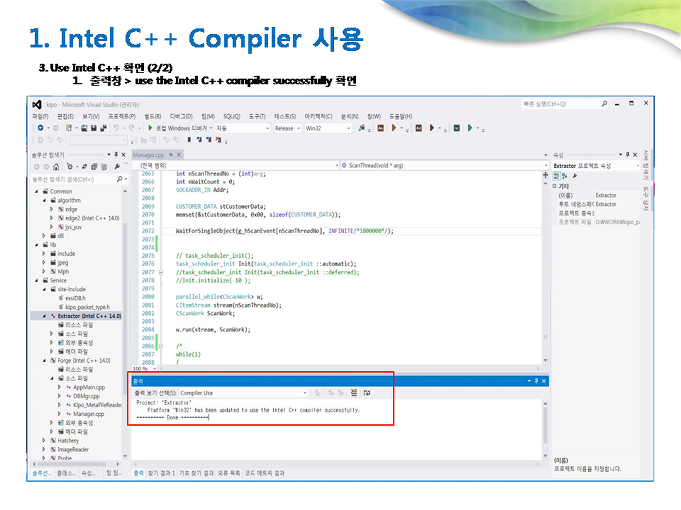Click the orange Intel start icon
This screenshot has height=510, width=681.
click(x=394, y=128)
